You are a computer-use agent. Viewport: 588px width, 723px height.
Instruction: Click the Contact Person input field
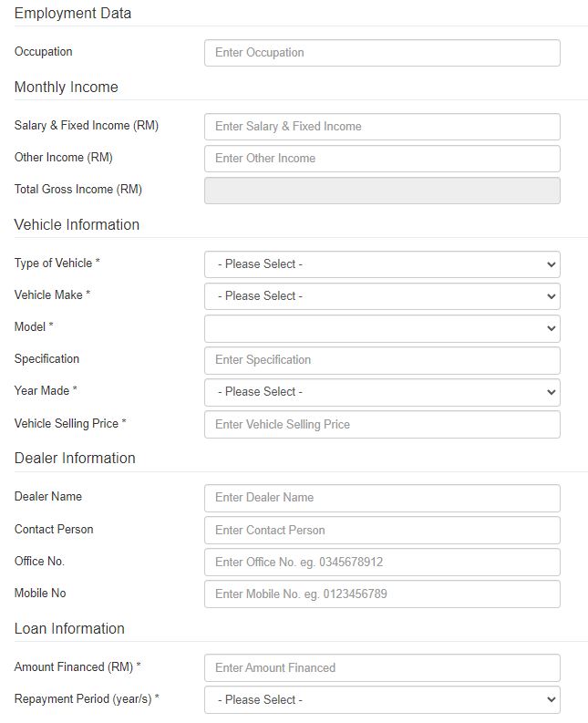(382, 531)
